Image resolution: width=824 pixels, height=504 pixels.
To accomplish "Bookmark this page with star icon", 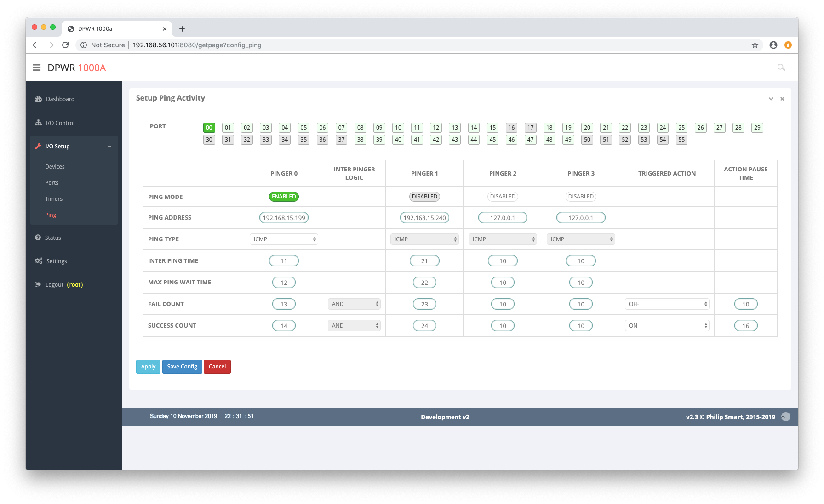I will (x=755, y=45).
